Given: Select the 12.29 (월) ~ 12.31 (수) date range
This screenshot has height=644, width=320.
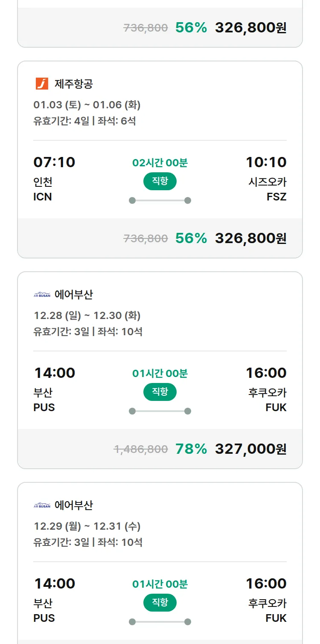Looking at the screenshot, I should pos(87,526).
